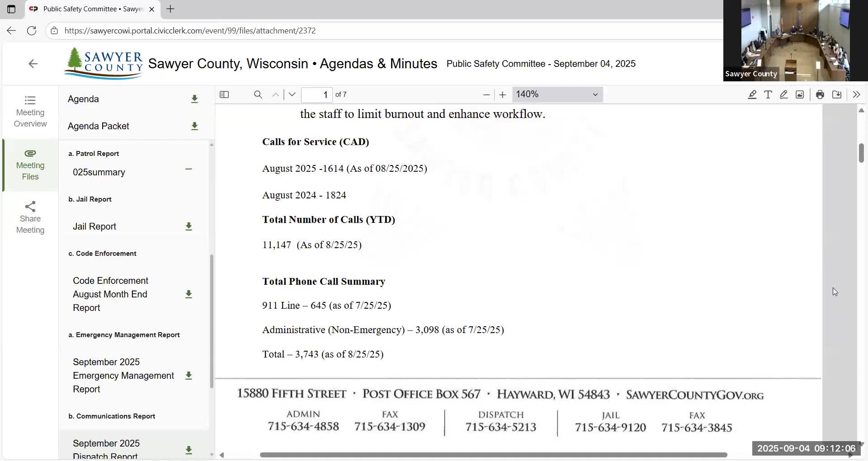Click the Admin number 715-634-4858
This screenshot has height=461, width=868.
(x=303, y=426)
